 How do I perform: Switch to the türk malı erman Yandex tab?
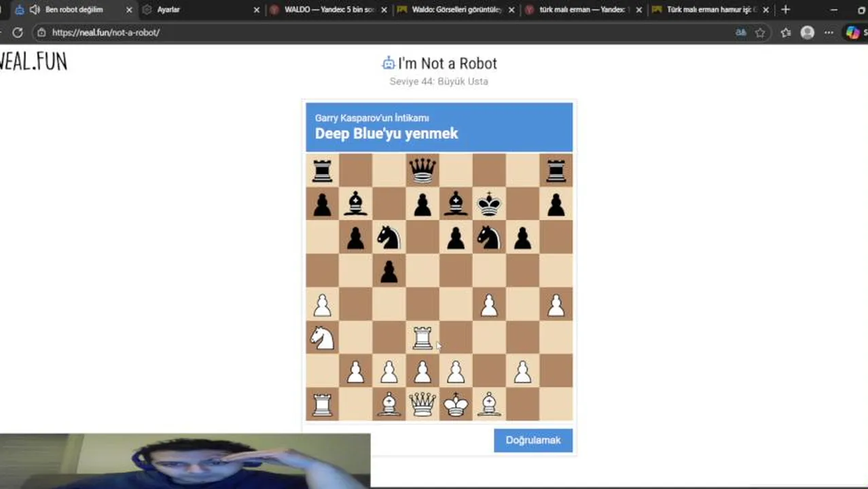click(x=584, y=10)
